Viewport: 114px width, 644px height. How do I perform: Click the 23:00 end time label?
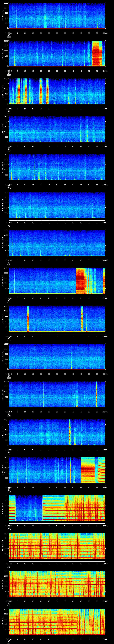(105, 33)
